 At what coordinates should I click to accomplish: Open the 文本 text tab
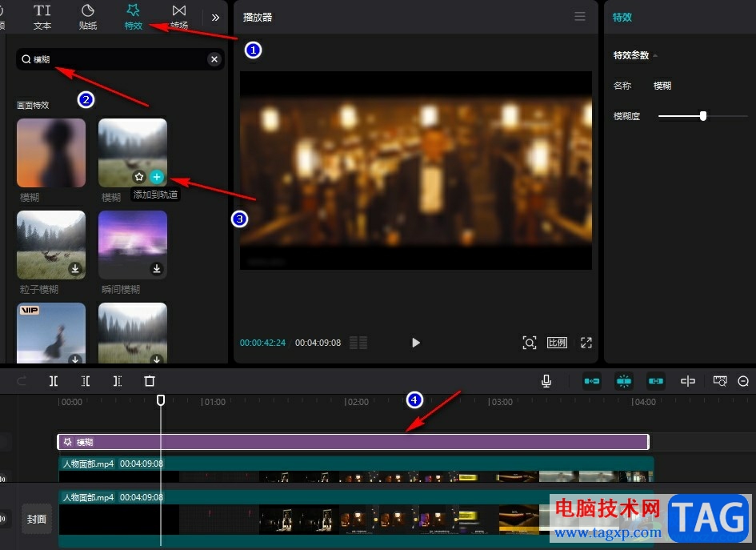click(42, 17)
